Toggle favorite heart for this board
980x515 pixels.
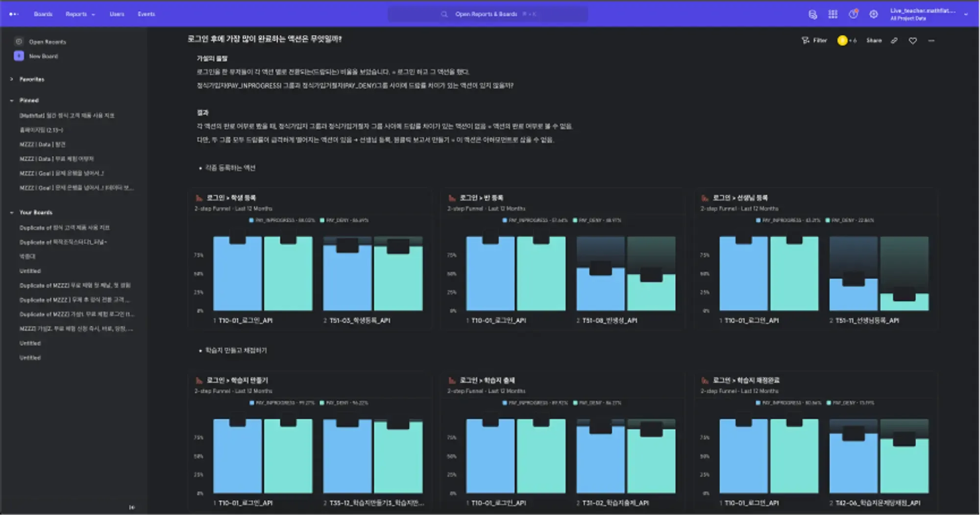point(912,41)
